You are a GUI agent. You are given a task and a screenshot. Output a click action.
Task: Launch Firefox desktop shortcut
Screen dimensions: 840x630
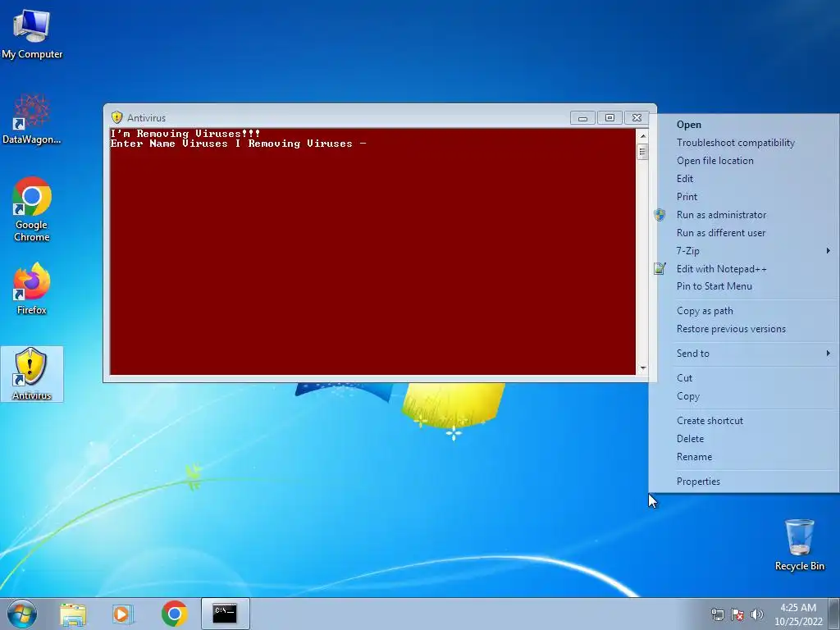click(32, 290)
